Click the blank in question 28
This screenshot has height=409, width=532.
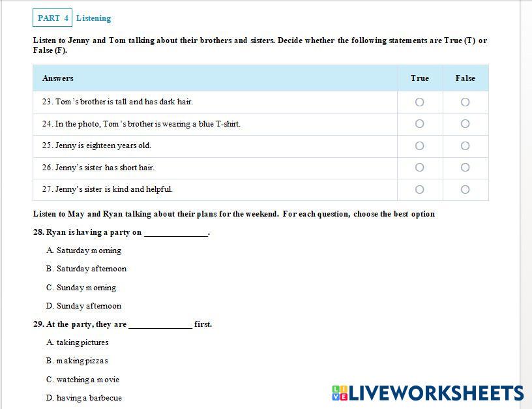point(175,232)
